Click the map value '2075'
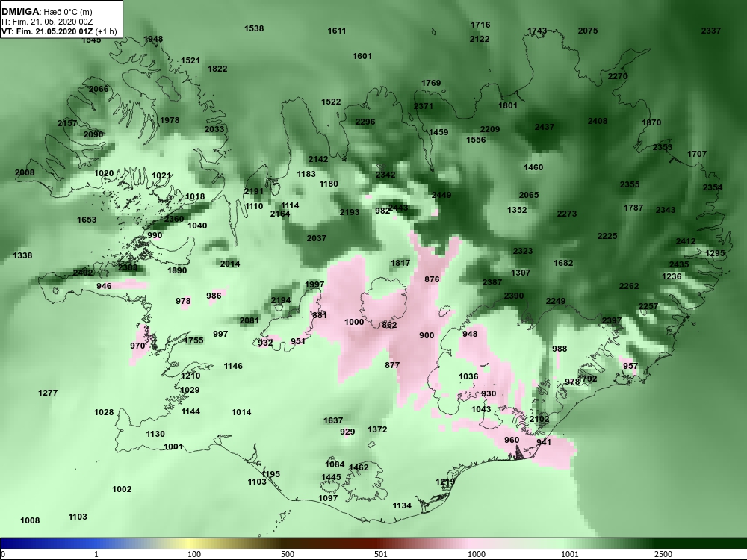The width and height of the screenshot is (747, 560). pyautogui.click(x=588, y=31)
